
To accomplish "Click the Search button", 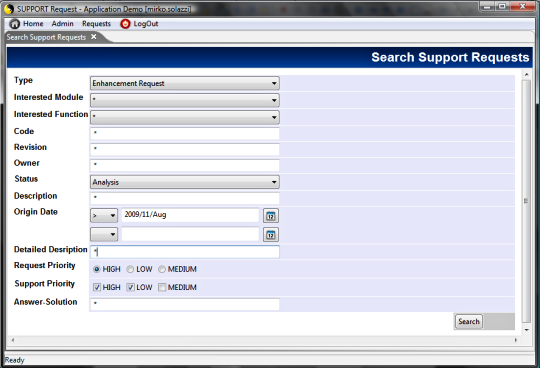I will coord(469,322).
